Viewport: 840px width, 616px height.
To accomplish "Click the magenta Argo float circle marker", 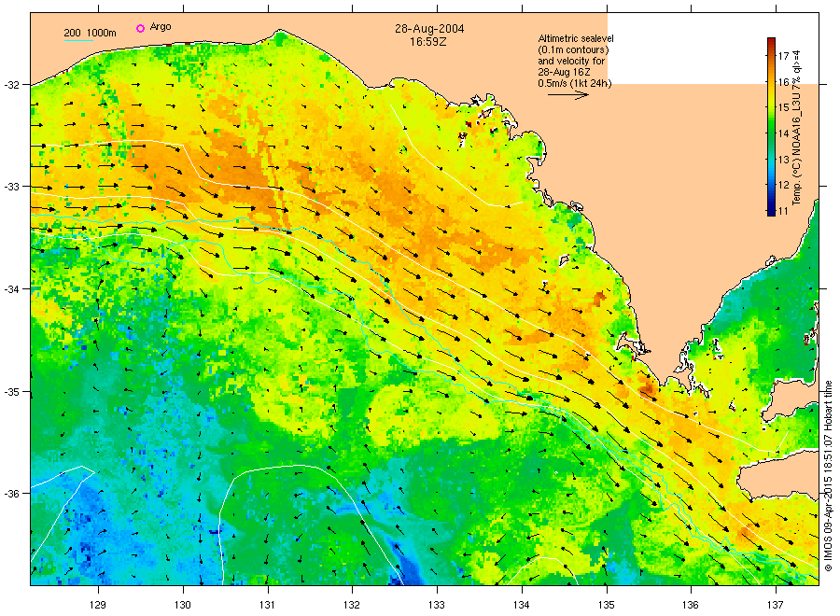I will pos(140,28).
